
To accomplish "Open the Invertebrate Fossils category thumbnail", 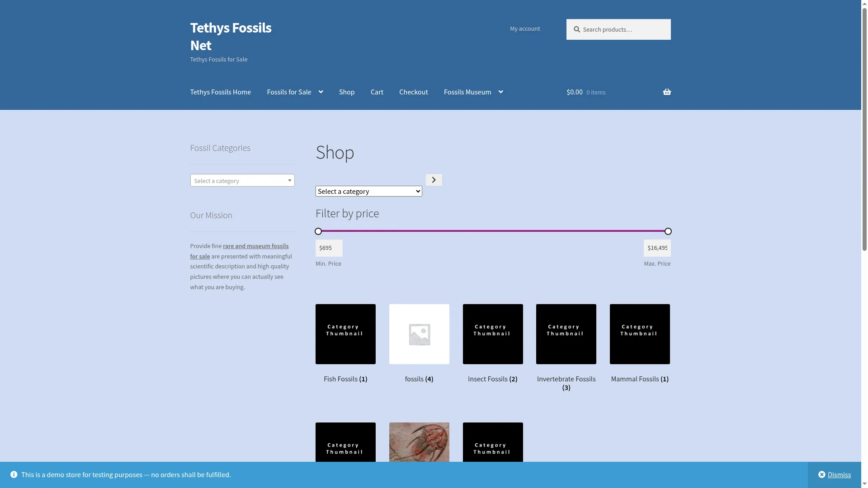I will point(566,334).
